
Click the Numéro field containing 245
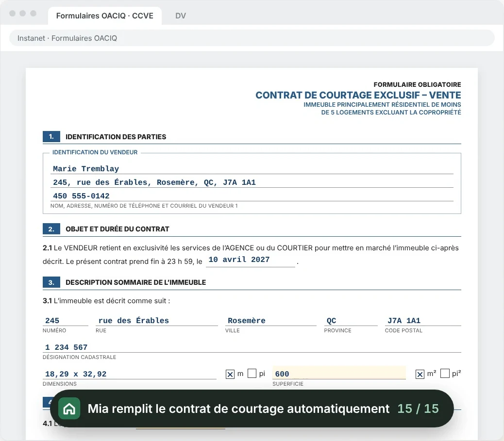66,320
